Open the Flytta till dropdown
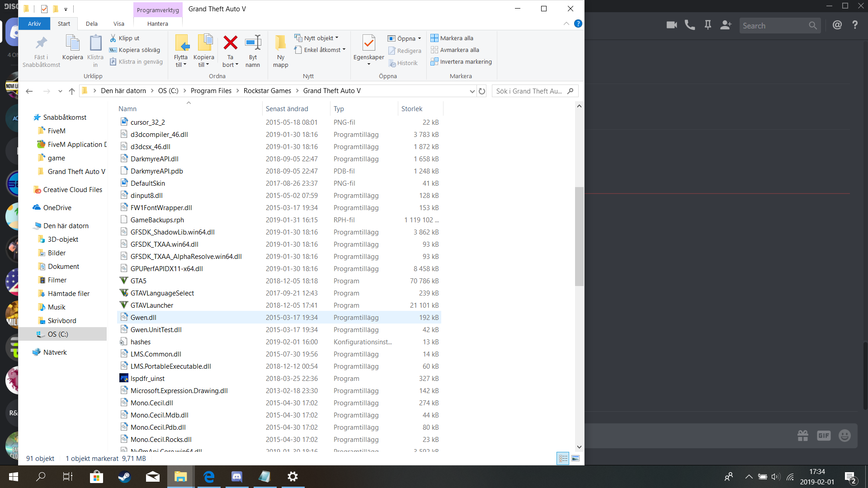 (181, 65)
